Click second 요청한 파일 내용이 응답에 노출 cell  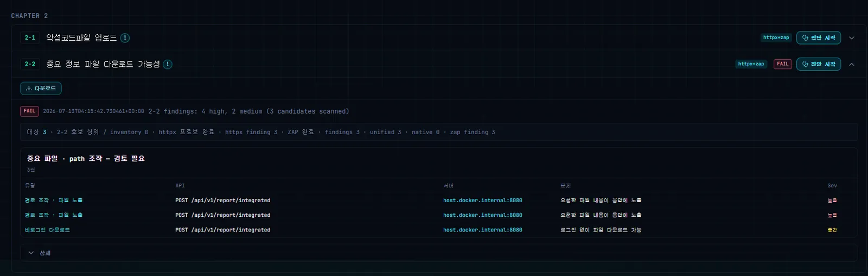[601, 215]
